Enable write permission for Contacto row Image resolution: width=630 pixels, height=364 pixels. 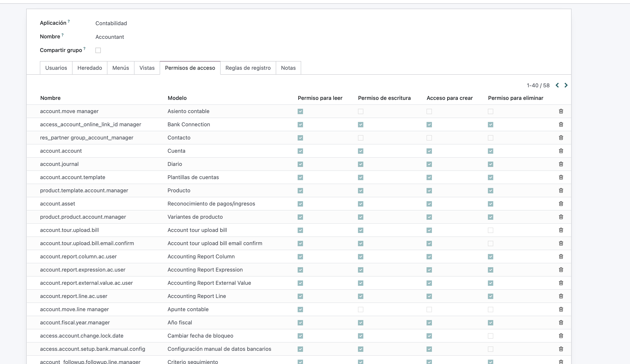click(x=360, y=138)
